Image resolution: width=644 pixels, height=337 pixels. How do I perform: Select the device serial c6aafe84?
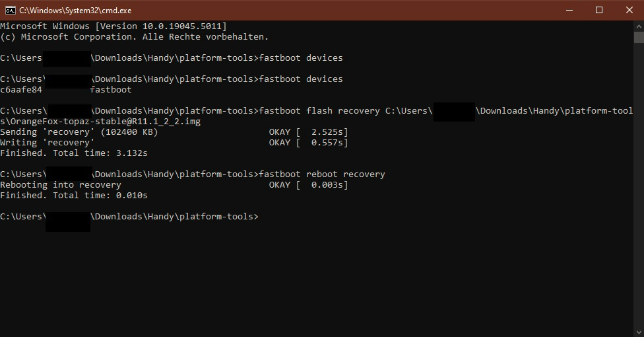point(21,90)
